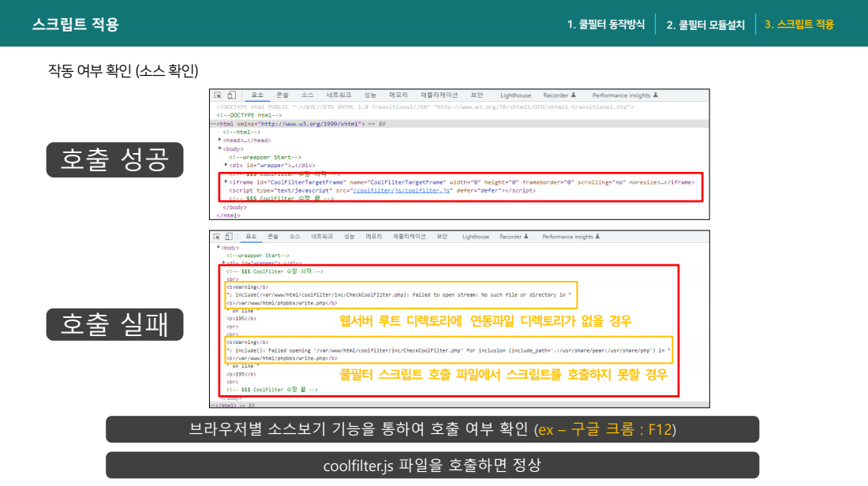Select the <!--html--> comment line
Viewport: 868px width, 486px height.
241,133
